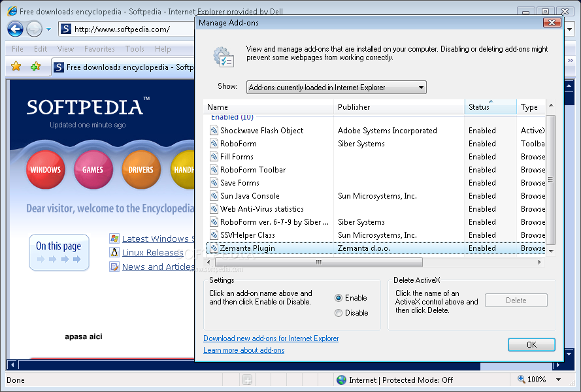Image resolution: width=581 pixels, height=392 pixels.
Task: Select the RoboForm ver. 6-7-9 add-on icon
Action: click(x=214, y=221)
